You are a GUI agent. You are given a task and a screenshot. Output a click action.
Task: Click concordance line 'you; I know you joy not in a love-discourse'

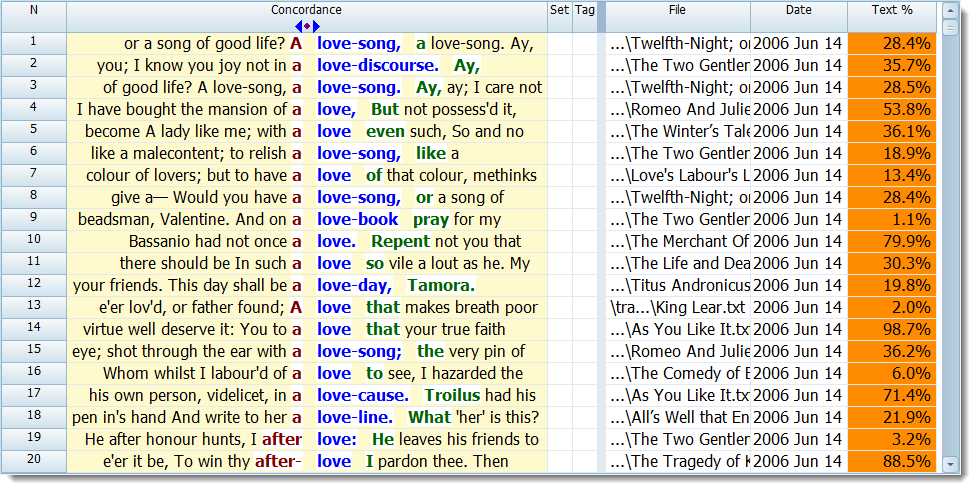pyautogui.click(x=307, y=65)
